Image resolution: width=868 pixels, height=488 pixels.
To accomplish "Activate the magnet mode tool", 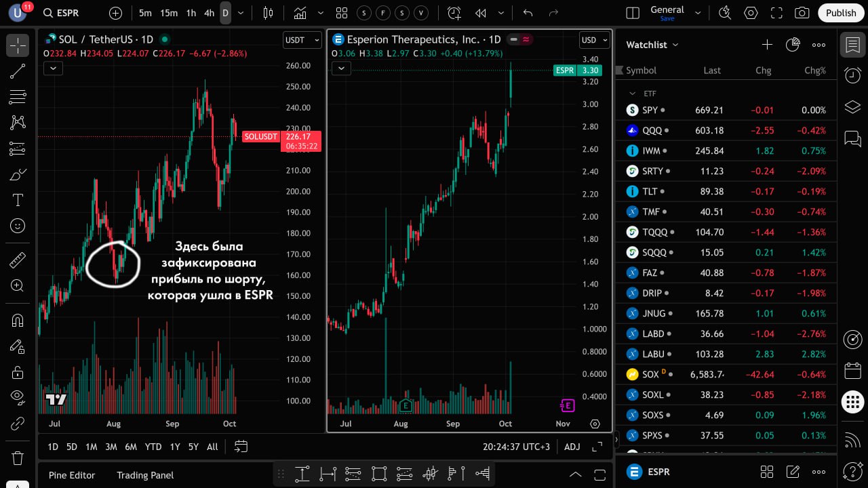I will [18, 321].
